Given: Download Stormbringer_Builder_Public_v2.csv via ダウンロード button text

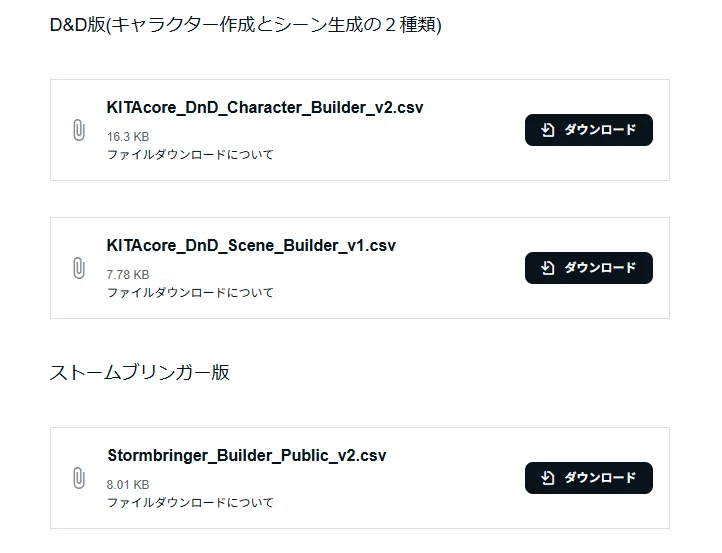Looking at the screenshot, I should coord(600,478).
